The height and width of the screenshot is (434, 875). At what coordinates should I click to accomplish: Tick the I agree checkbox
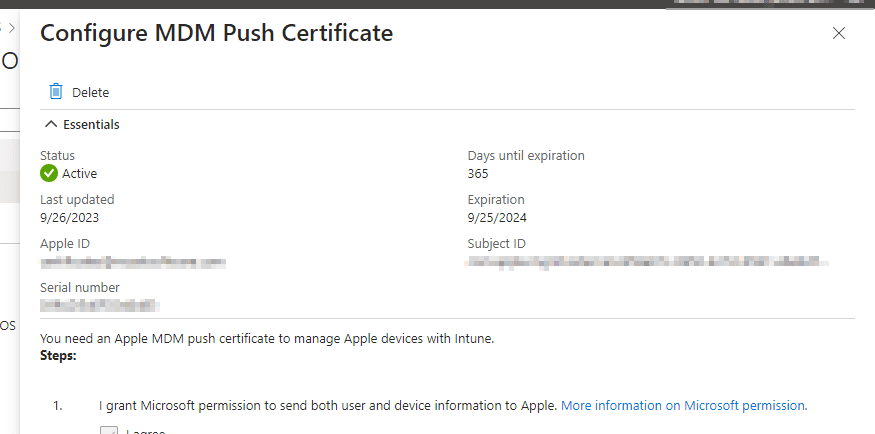109,431
